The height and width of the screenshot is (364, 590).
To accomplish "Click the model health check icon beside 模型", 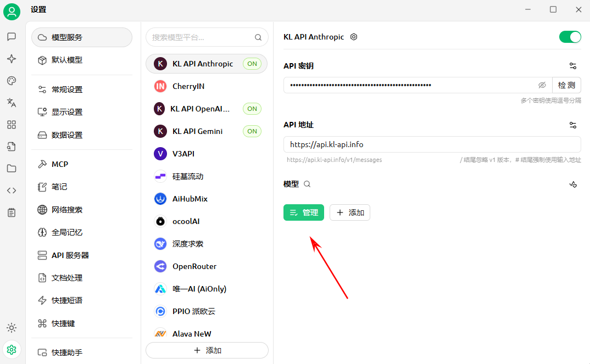I will tap(573, 184).
